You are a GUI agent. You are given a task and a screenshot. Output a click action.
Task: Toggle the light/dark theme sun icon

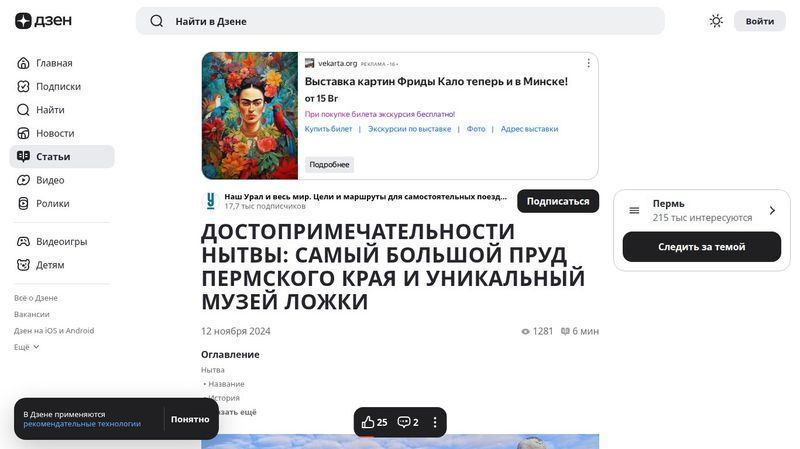point(716,21)
